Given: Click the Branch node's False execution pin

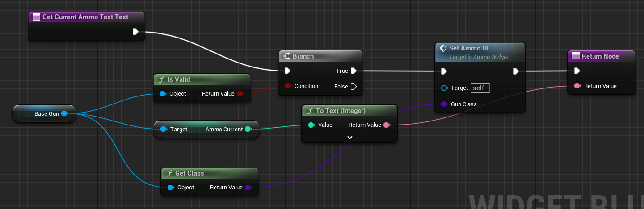Looking at the screenshot, I should point(354,86).
